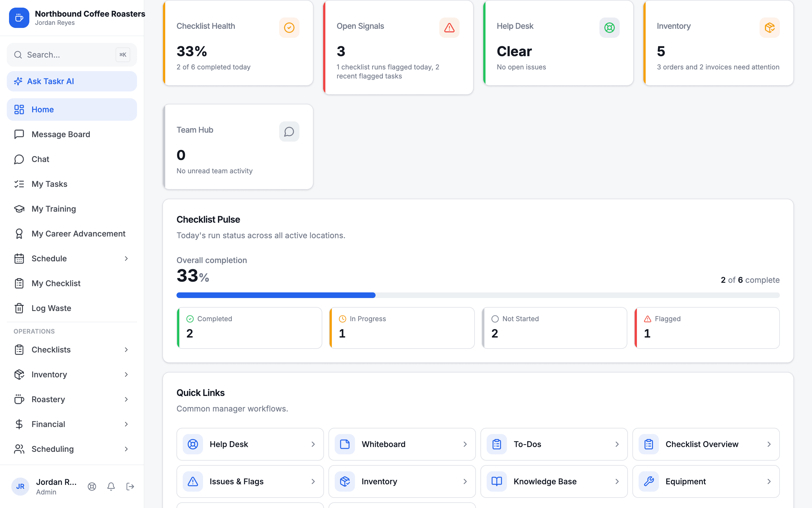Click the Search input field
This screenshot has height=508, width=812.
(72, 55)
